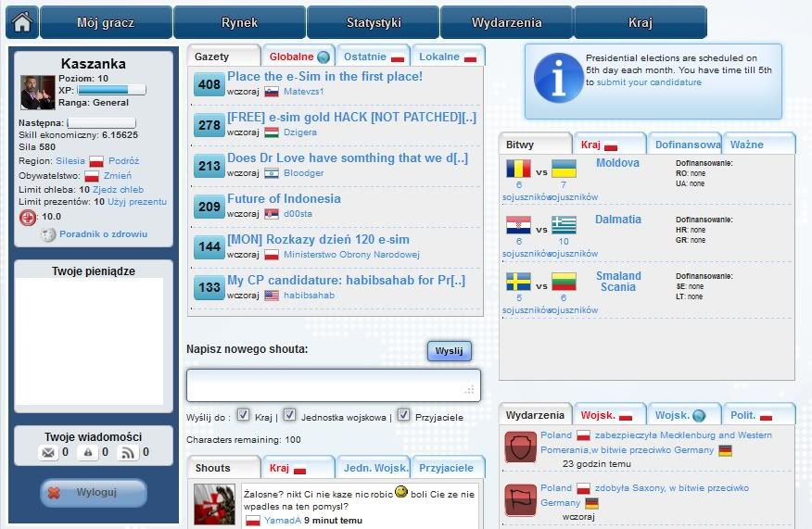Select the Dofinansowa battles tab
This screenshot has height=529, width=812.
click(x=687, y=145)
